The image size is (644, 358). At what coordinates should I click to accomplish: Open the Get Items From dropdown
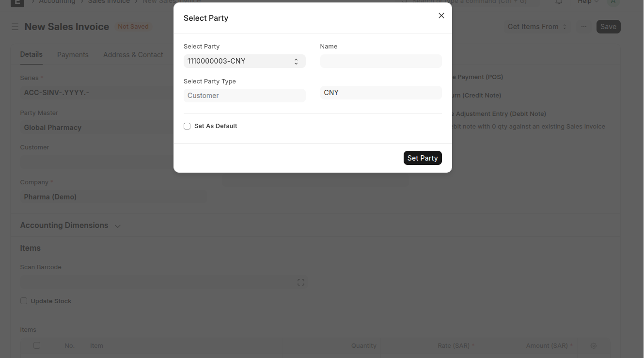pyautogui.click(x=537, y=27)
